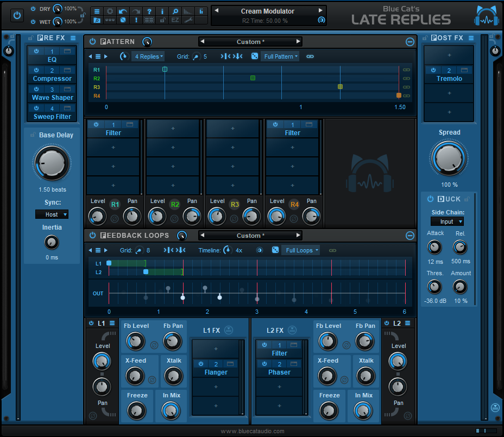The height and width of the screenshot is (437, 504).
Task: Collapse the Feedback Loops section with minus button
Action: pyautogui.click(x=410, y=236)
